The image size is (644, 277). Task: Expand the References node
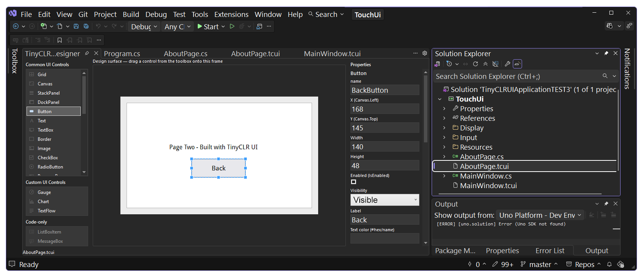point(444,118)
